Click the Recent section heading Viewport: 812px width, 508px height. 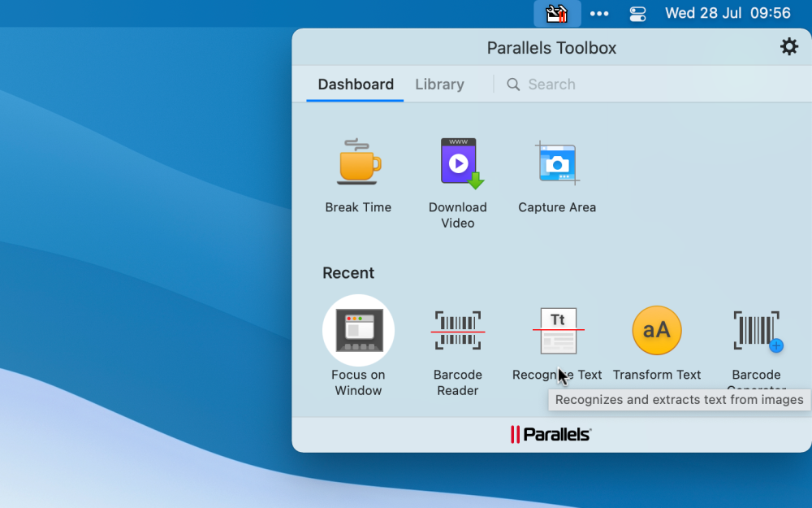(348, 273)
